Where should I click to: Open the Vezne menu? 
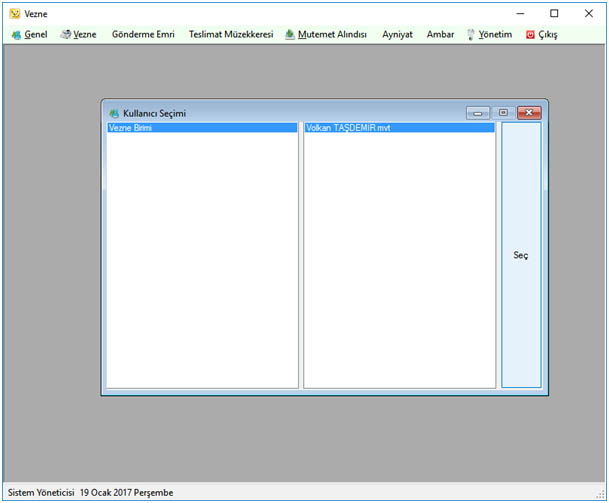pos(78,35)
